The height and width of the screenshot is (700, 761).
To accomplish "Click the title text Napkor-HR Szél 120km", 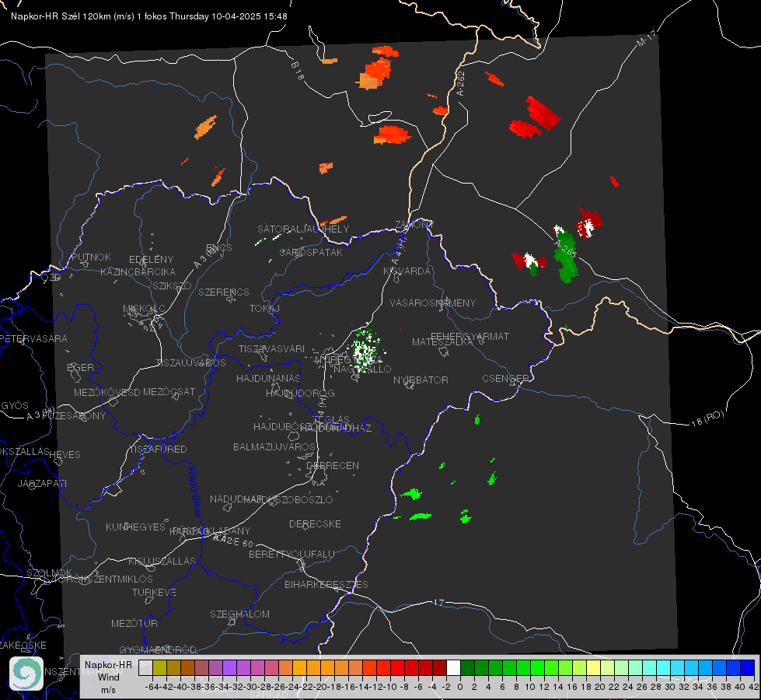I will click(x=61, y=16).
